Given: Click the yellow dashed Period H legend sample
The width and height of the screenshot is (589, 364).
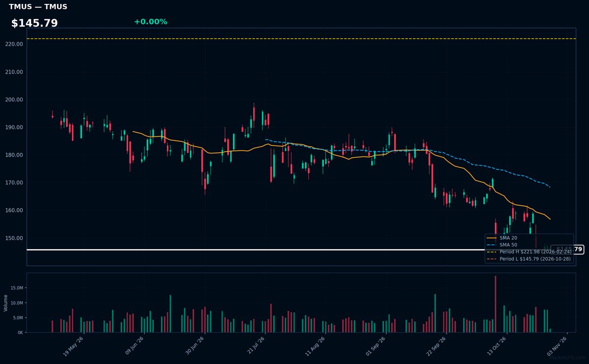Looking at the screenshot, I should [x=492, y=252].
